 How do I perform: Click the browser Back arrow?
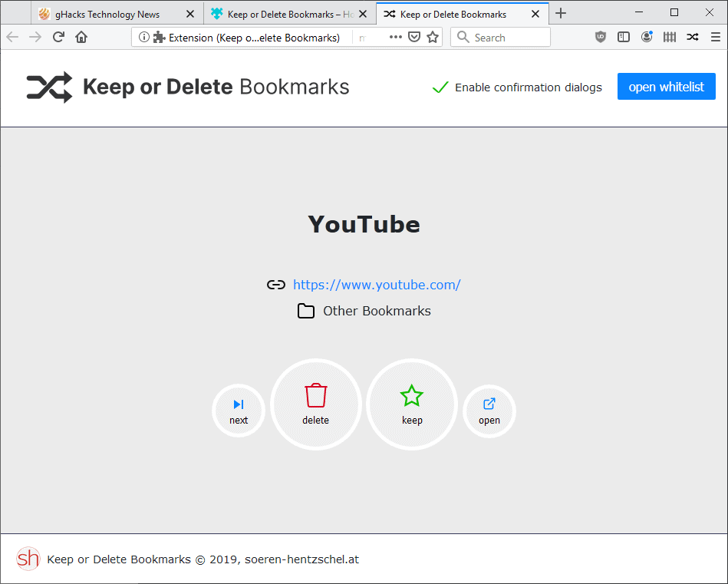(12, 37)
